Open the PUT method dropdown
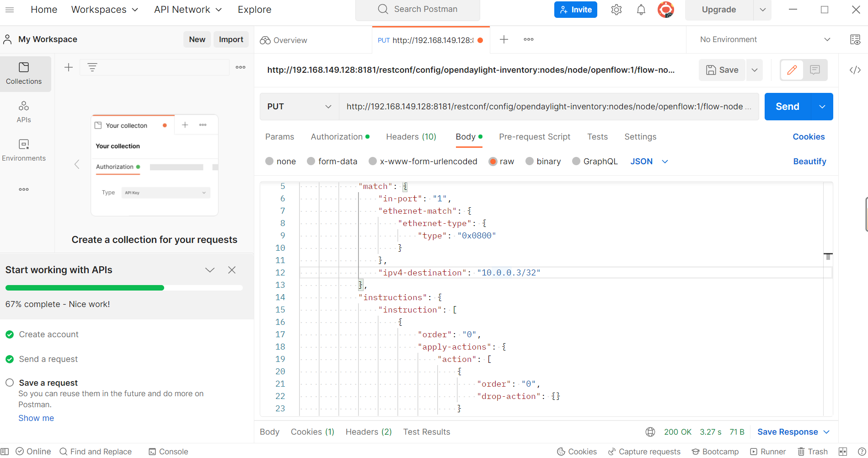The height and width of the screenshot is (458, 868). click(x=299, y=107)
